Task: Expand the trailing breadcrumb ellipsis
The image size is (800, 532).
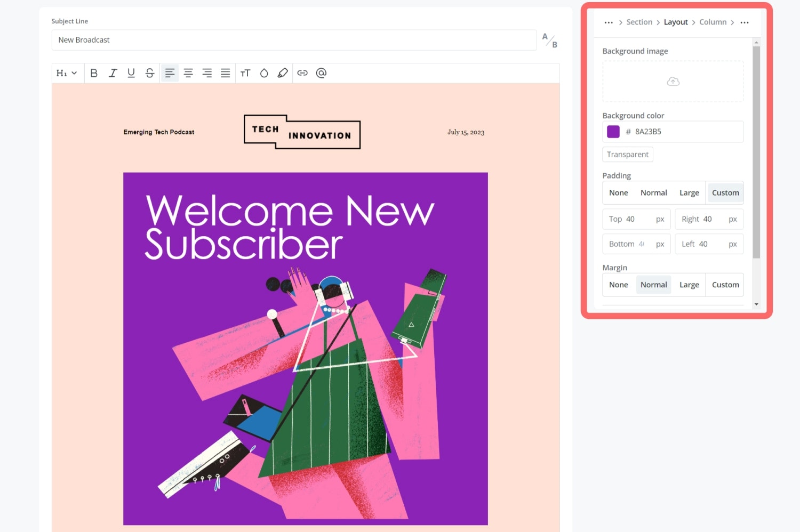Action: 745,22
